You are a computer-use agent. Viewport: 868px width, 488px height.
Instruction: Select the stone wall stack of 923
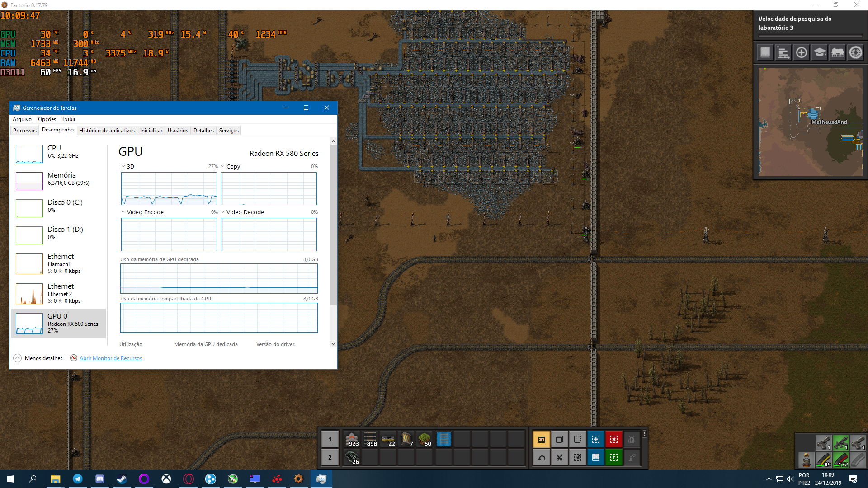pyautogui.click(x=352, y=439)
